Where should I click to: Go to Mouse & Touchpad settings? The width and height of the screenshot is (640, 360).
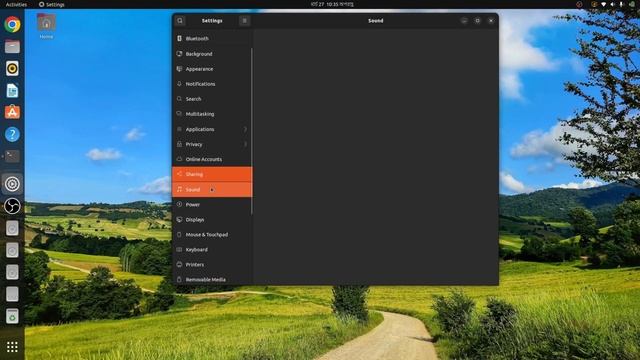pyautogui.click(x=212, y=235)
